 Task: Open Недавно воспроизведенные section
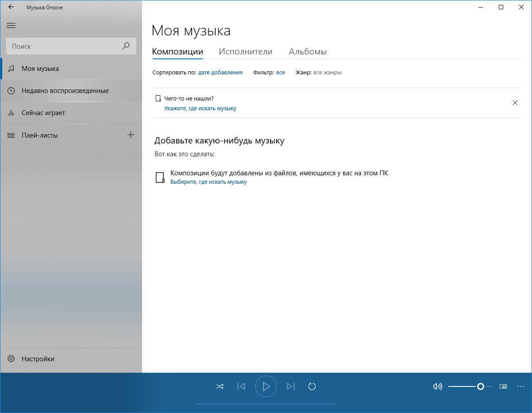pyautogui.click(x=71, y=91)
